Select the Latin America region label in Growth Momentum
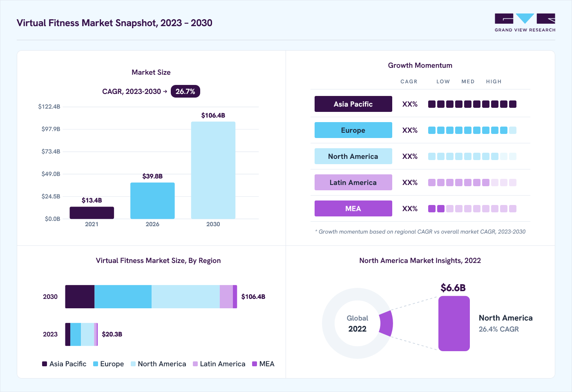572x392 pixels. 353,183
